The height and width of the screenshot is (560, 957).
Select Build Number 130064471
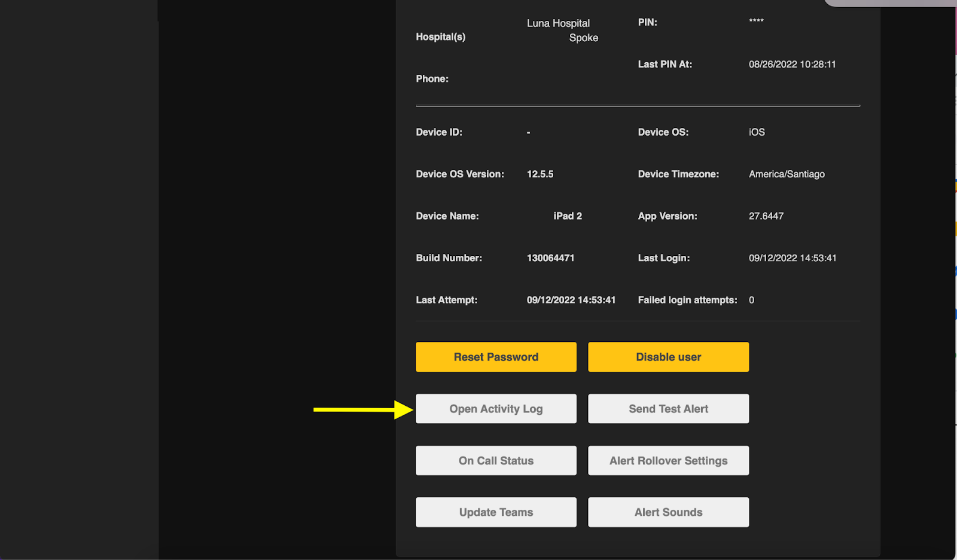pos(550,258)
